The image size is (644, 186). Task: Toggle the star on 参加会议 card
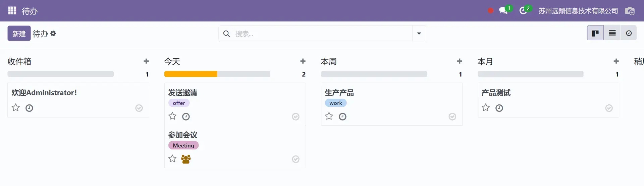pos(172,158)
